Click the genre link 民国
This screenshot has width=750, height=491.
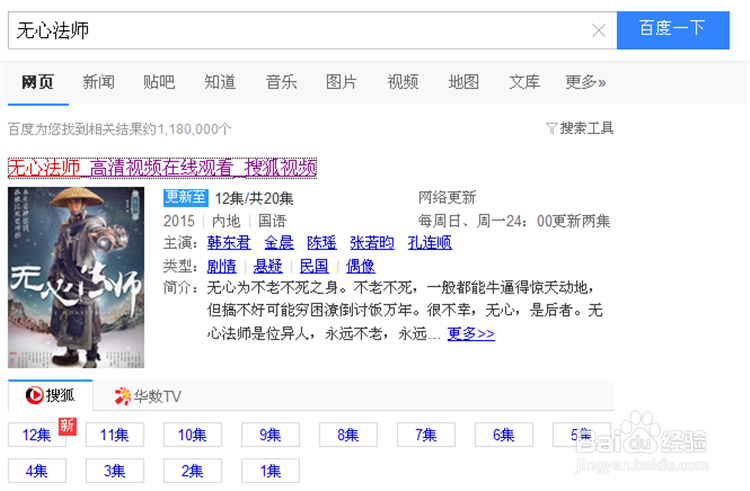point(314,266)
